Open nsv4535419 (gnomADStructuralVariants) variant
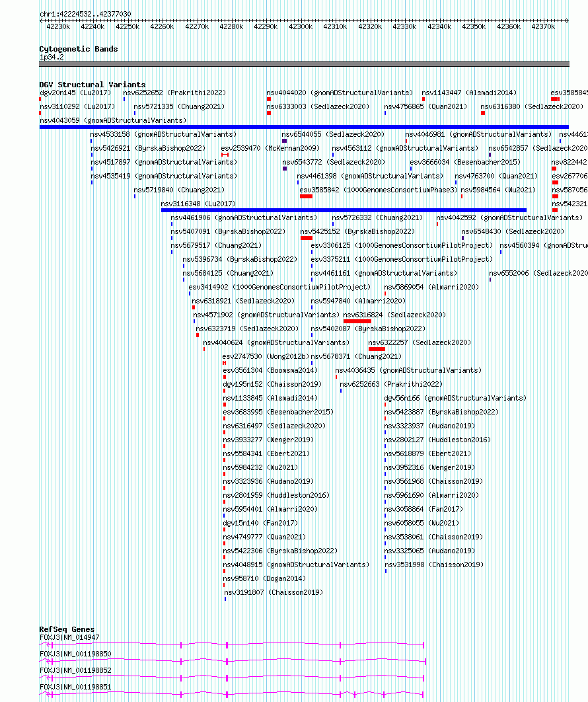Screen dimensions: 588x702 [x=165, y=176]
